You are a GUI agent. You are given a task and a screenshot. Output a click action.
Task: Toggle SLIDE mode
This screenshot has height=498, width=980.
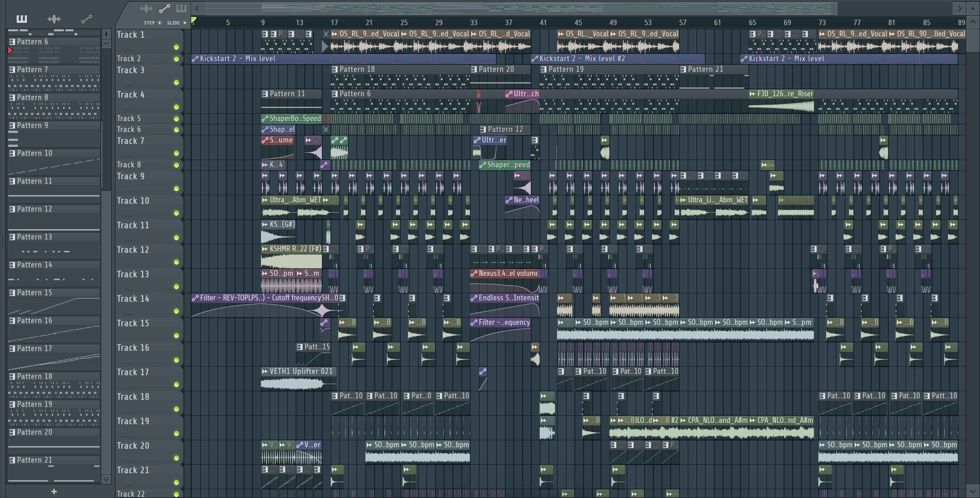(x=184, y=23)
